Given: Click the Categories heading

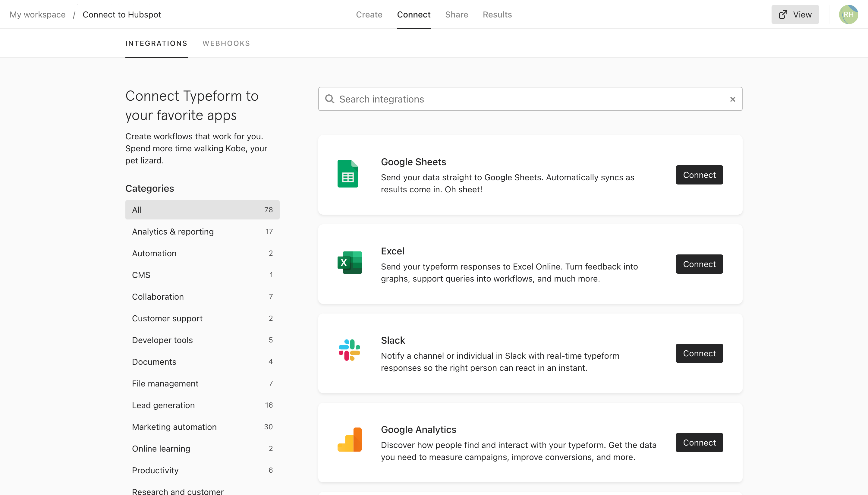Looking at the screenshot, I should click(149, 188).
